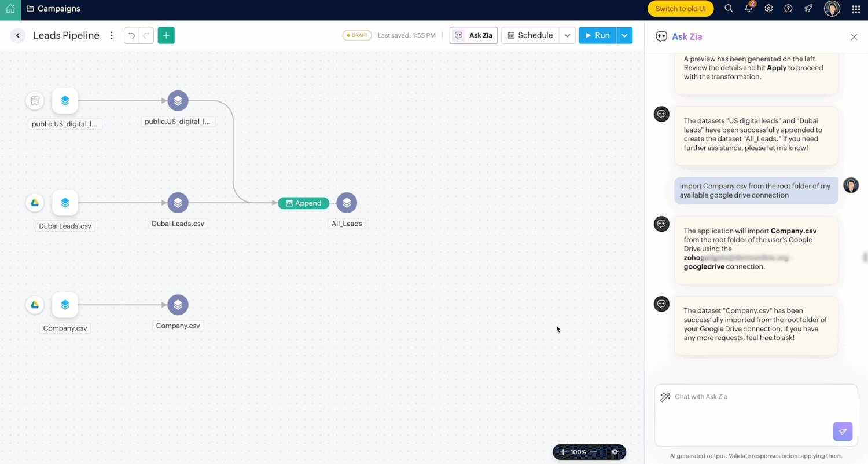The height and width of the screenshot is (464, 868).
Task: Zoom in with the plus control
Action: pyautogui.click(x=563, y=452)
